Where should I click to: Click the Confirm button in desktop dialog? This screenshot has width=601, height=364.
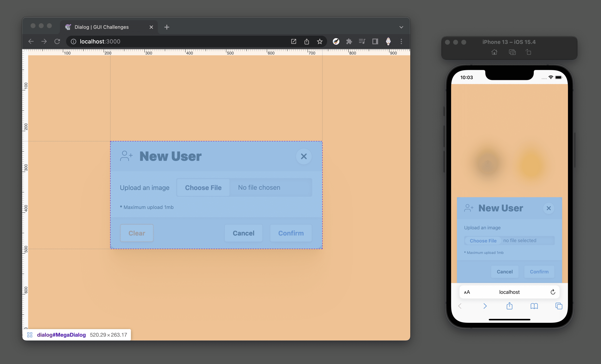click(x=291, y=233)
